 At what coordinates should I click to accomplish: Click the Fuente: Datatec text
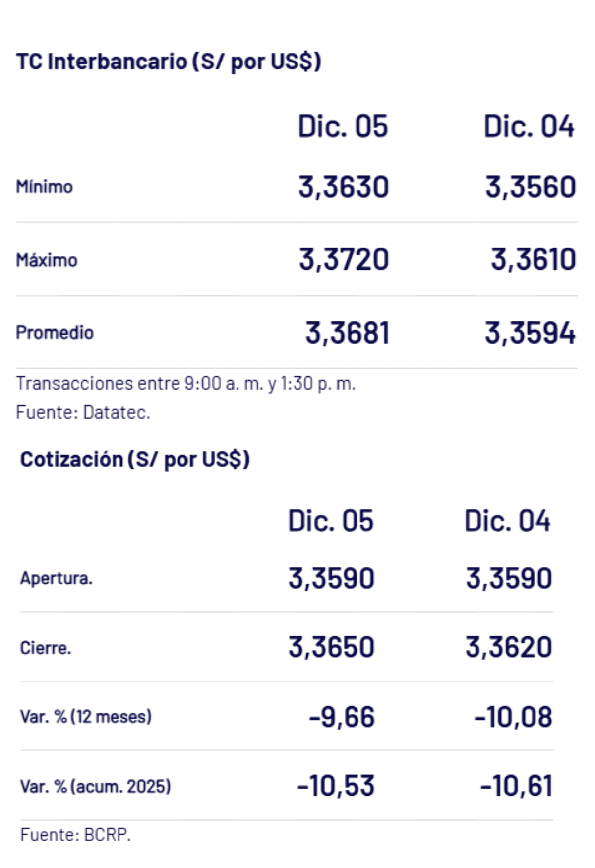(83, 412)
